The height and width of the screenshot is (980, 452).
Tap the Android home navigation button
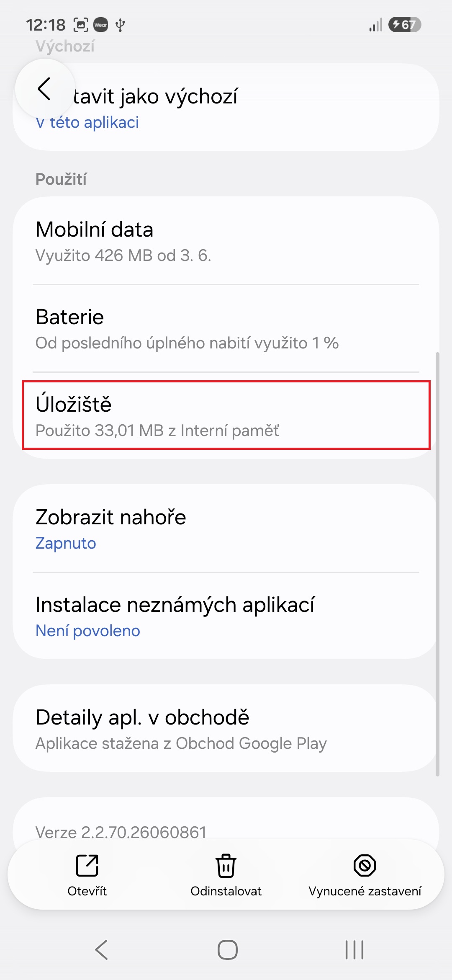coord(227,949)
